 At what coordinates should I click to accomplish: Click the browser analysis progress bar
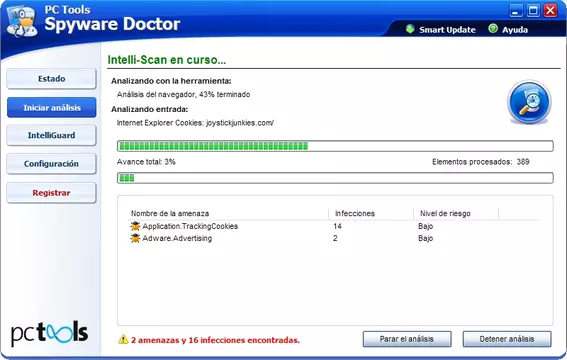(x=335, y=146)
